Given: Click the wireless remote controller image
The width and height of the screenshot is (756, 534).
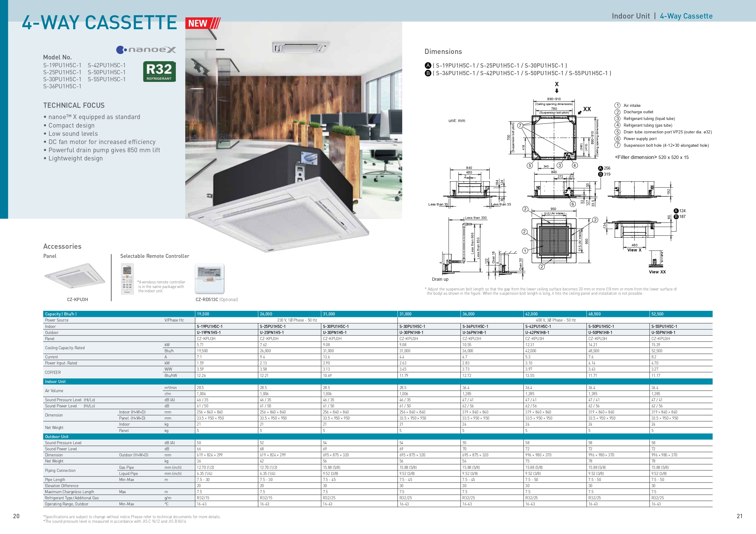Looking at the screenshot, I should click(x=127, y=279).
